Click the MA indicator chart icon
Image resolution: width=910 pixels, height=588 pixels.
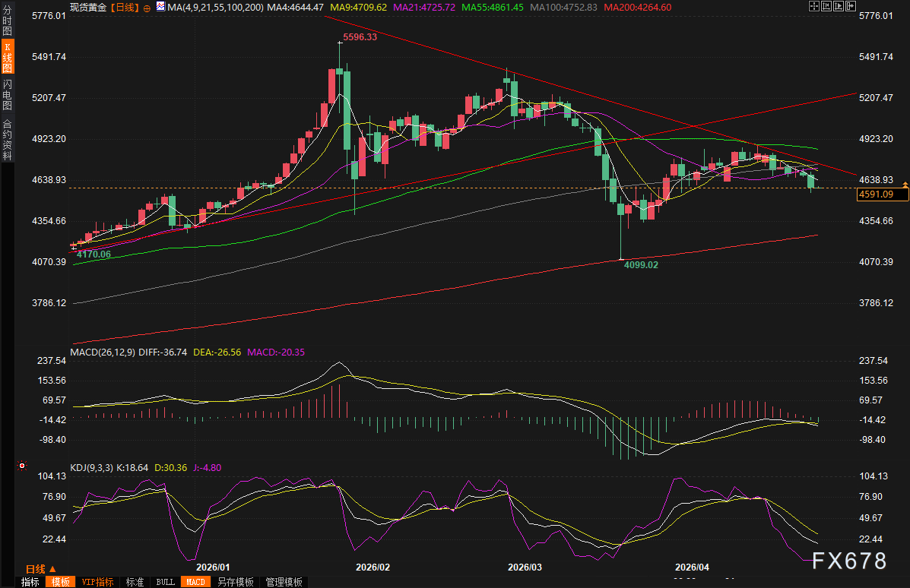pyautogui.click(x=160, y=7)
